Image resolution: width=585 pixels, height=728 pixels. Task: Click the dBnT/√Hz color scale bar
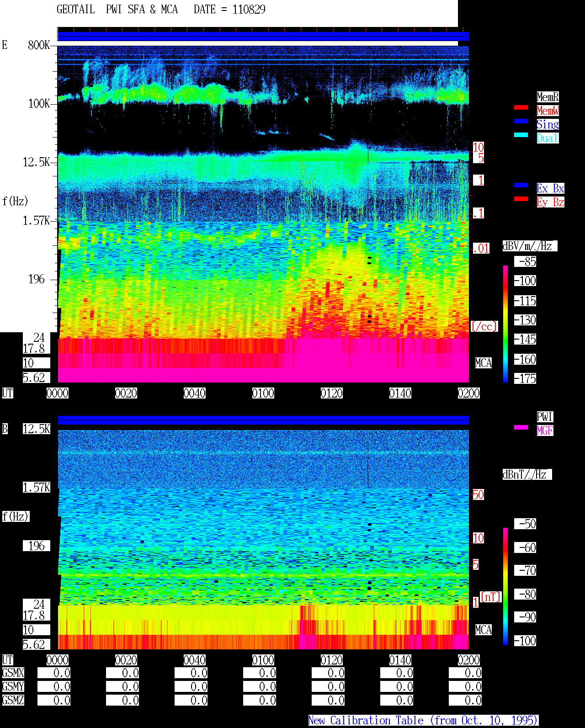pyautogui.click(x=505, y=586)
